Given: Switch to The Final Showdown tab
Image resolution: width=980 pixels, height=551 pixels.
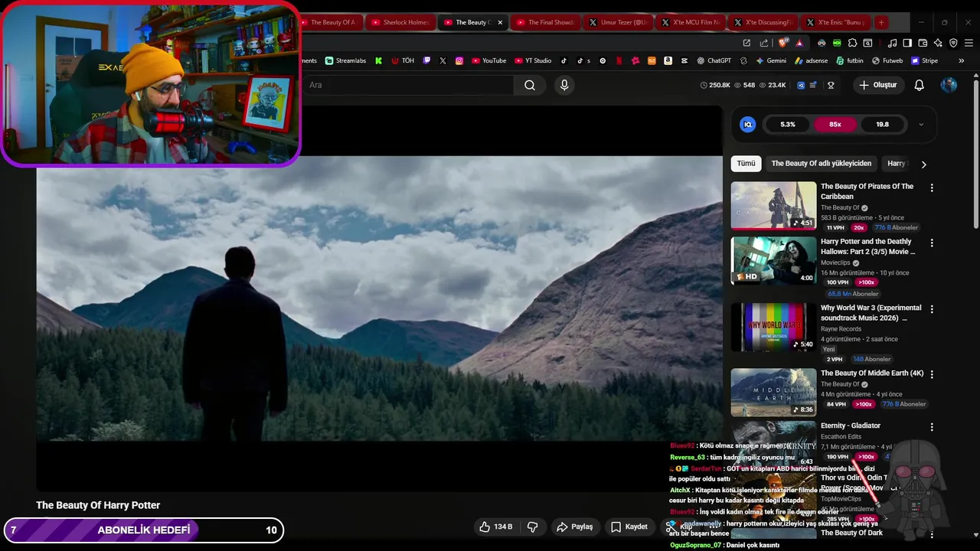Looking at the screenshot, I should click(x=544, y=22).
